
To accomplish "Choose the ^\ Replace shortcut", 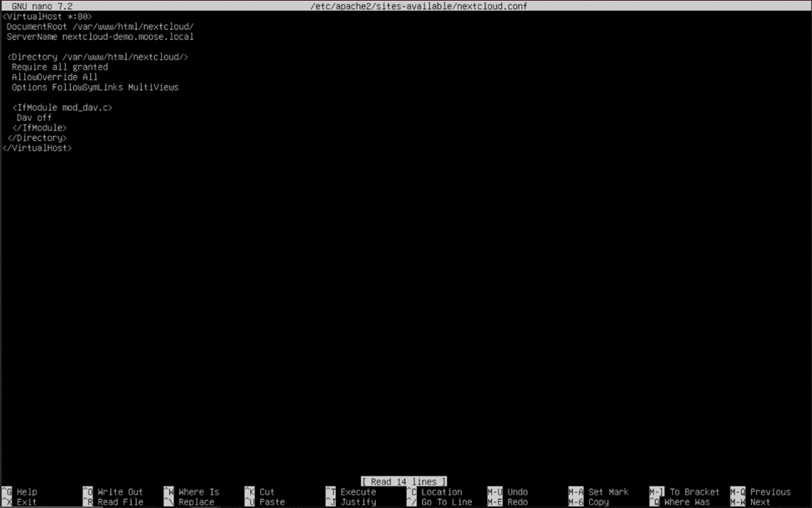I will [189, 502].
